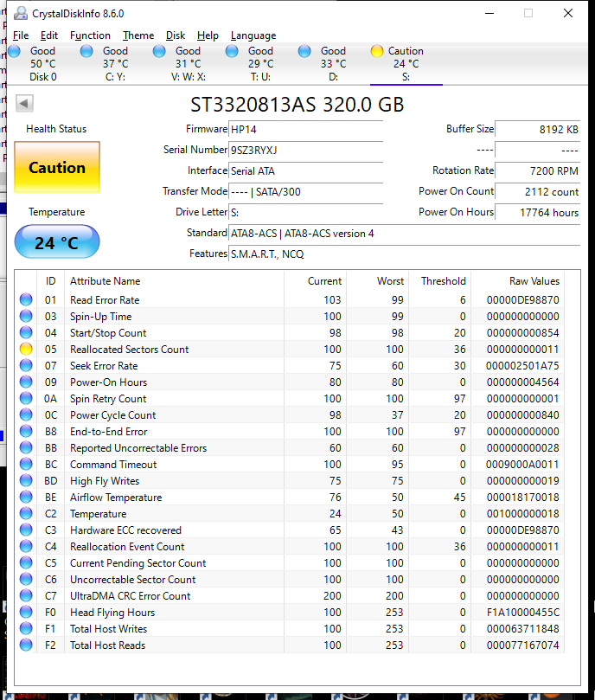
Task: Click the Rotation Rate value 7200 RPM
Action: click(x=537, y=171)
